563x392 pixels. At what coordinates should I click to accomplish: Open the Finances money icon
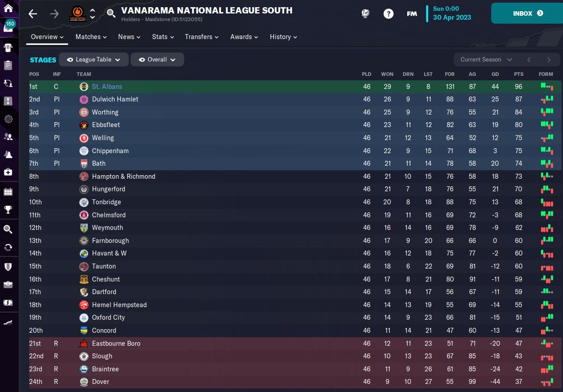coord(8,303)
